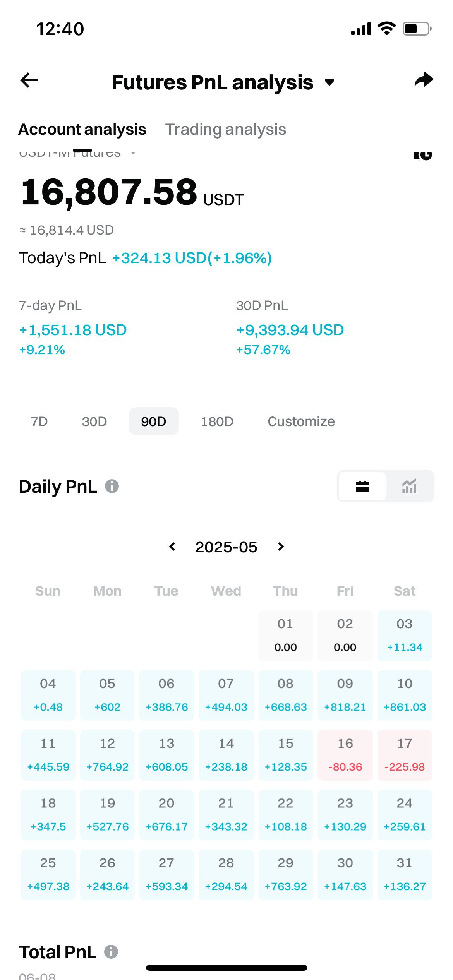The width and height of the screenshot is (453, 980).
Task: Tap the back arrow icon
Action: [29, 81]
